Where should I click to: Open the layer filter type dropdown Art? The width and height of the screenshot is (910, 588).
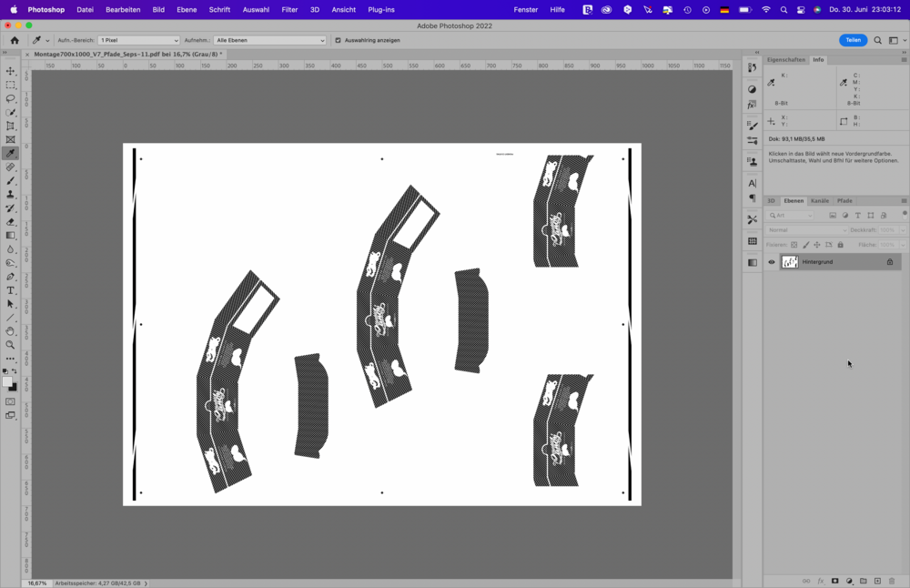point(791,216)
